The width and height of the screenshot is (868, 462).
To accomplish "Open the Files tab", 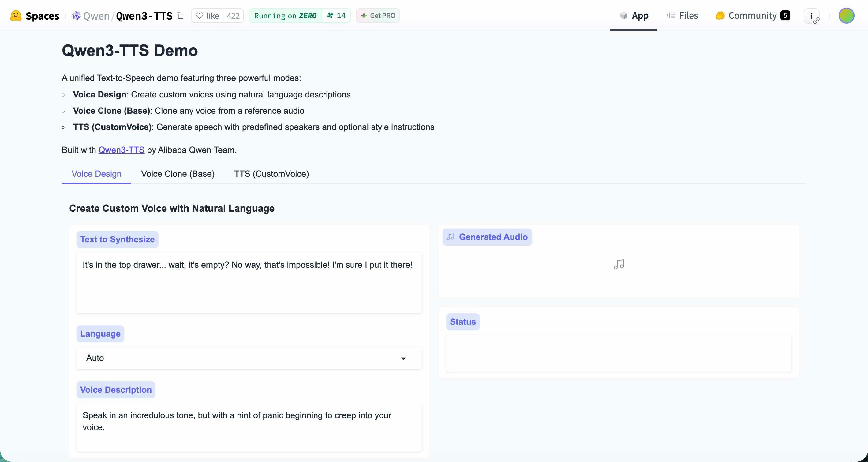I will click(x=682, y=16).
